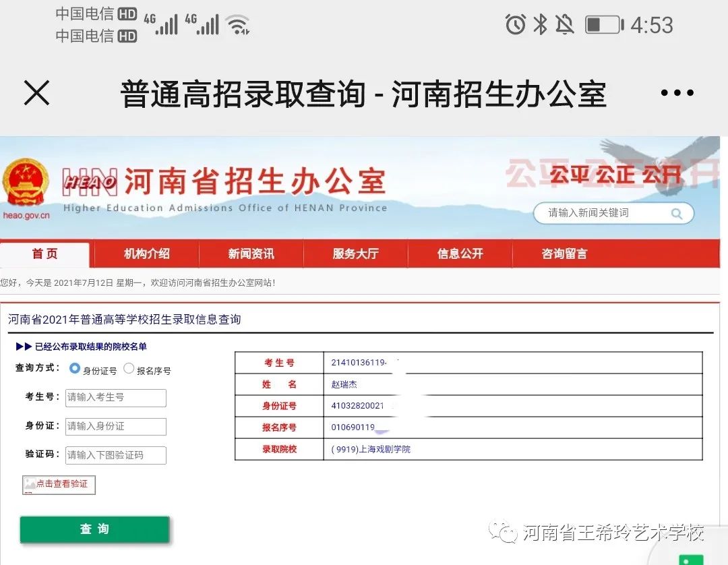The width and height of the screenshot is (728, 565).
Task: Click the green 查询 button
Action: [95, 529]
